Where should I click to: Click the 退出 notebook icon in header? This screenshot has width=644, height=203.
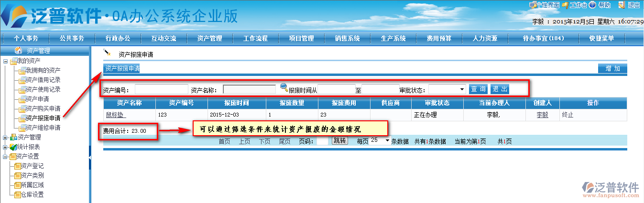(x=621, y=5)
